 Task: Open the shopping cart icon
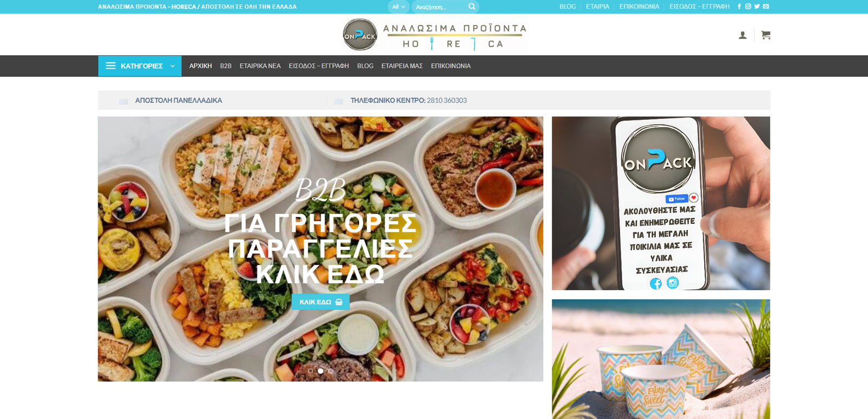pos(765,35)
